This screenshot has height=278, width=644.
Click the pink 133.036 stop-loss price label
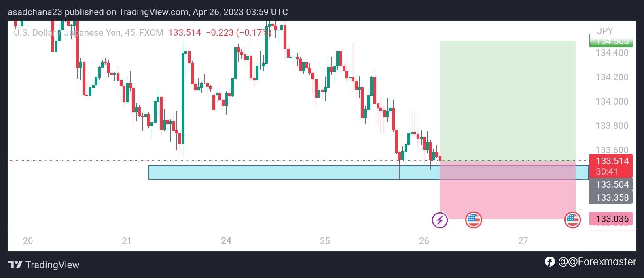tap(611, 219)
